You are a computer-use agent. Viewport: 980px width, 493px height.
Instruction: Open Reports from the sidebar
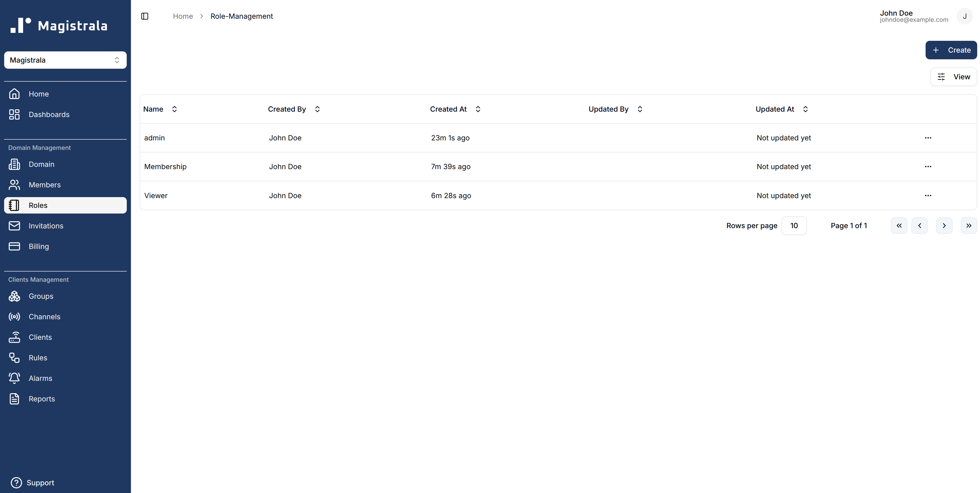pyautogui.click(x=42, y=399)
